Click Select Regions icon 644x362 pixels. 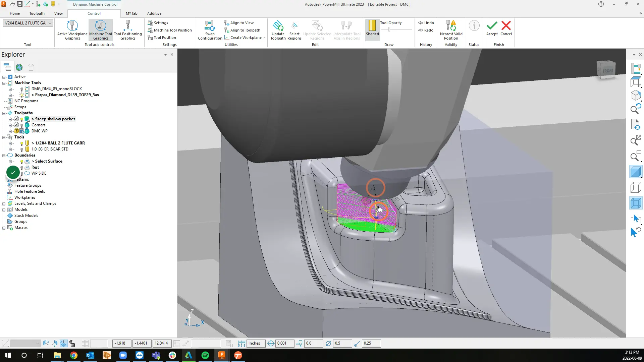point(294,30)
